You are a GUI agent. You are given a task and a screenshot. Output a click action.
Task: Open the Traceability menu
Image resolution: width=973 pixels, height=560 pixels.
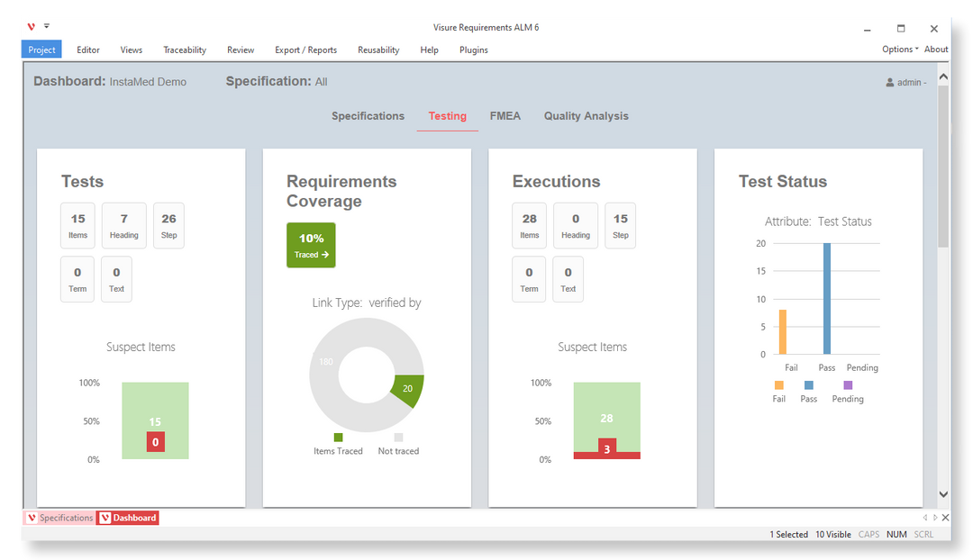pyautogui.click(x=184, y=50)
